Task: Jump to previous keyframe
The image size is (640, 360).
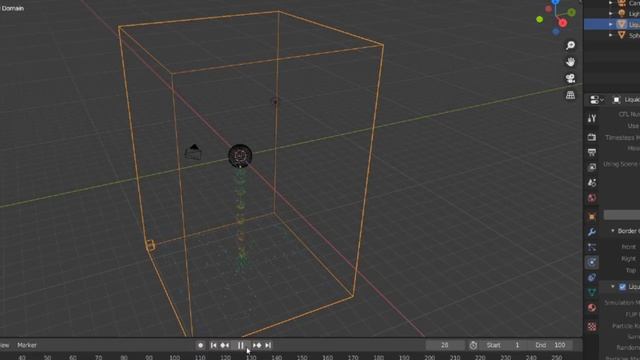Action: (225, 345)
